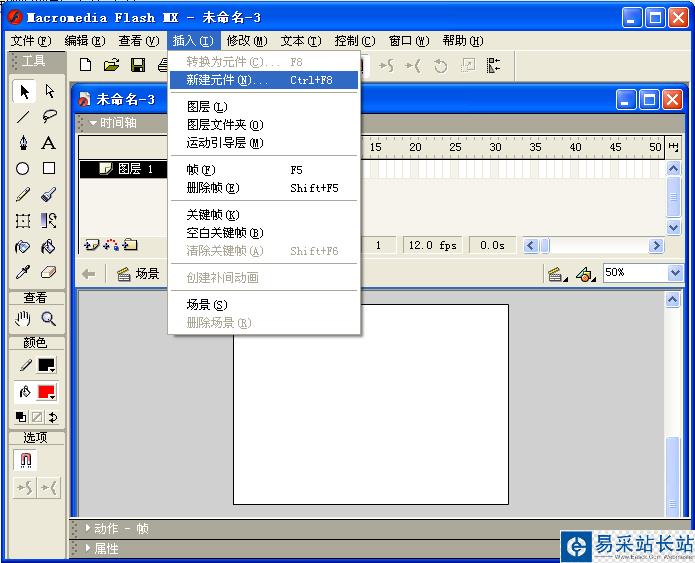Activate the Free Transform tool
This screenshot has width=695, height=563.
coord(23,220)
